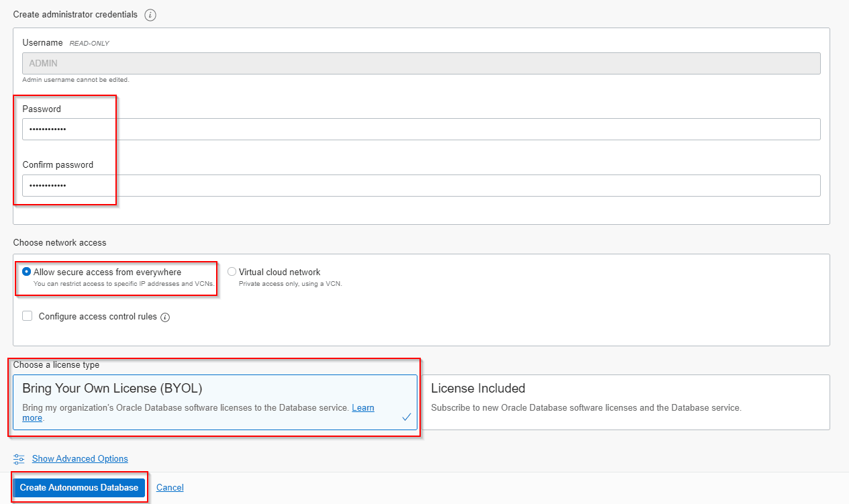Image resolution: width=849 pixels, height=504 pixels.
Task: Choose the Bring Your Own License (BYOL) title
Action: (x=112, y=389)
